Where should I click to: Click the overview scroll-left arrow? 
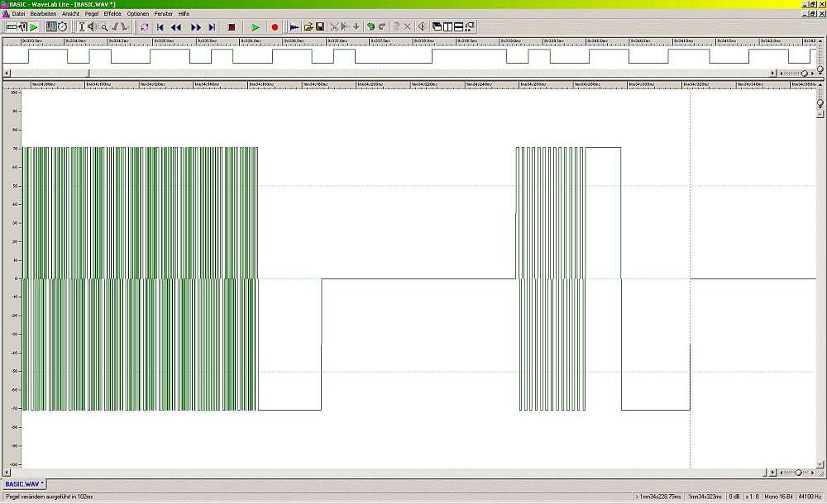tap(7, 74)
